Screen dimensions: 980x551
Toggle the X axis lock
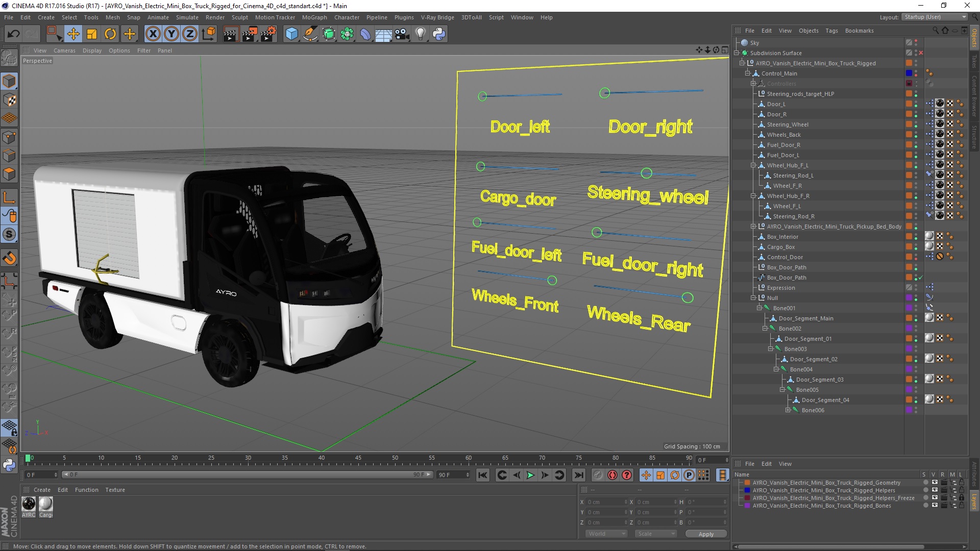153,34
